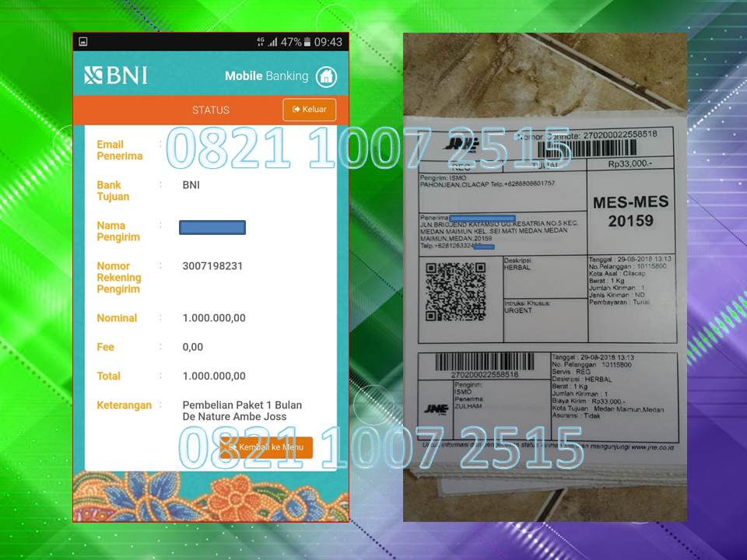
Task: Click the URGENT special instruction text
Action: (x=518, y=310)
